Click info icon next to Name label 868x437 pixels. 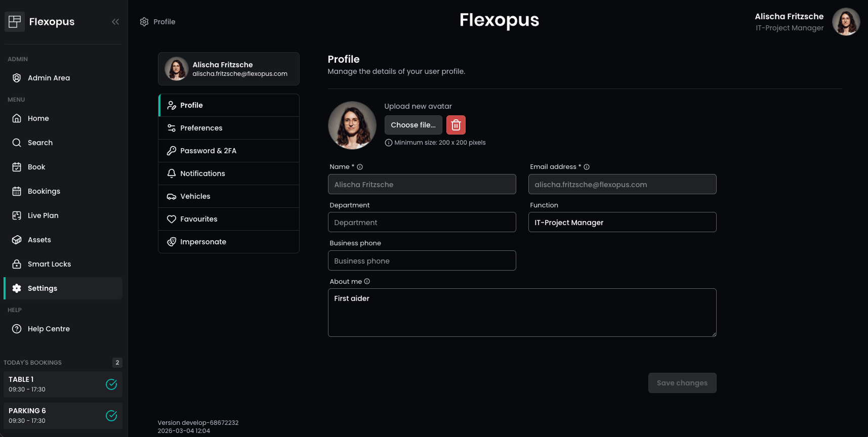pos(360,167)
